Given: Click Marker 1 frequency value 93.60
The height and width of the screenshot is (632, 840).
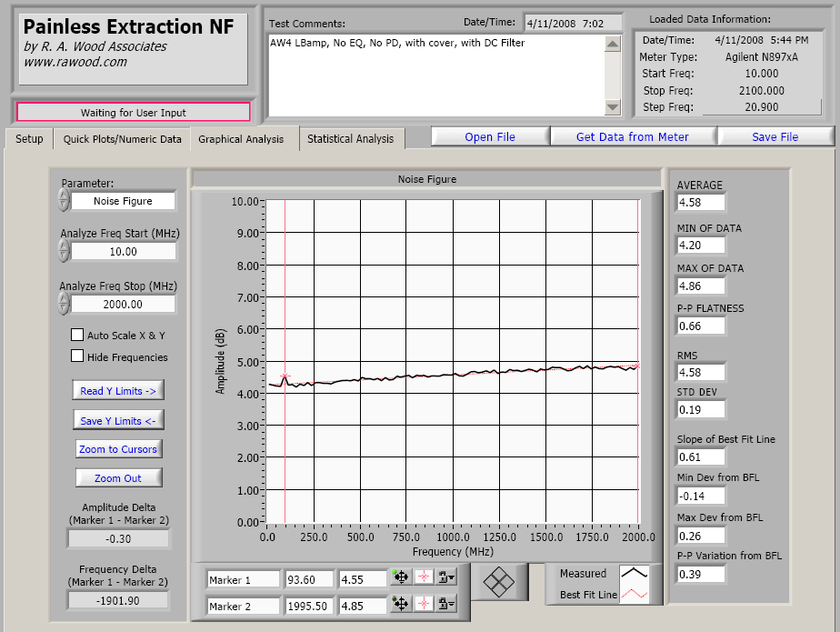Looking at the screenshot, I should [x=310, y=579].
